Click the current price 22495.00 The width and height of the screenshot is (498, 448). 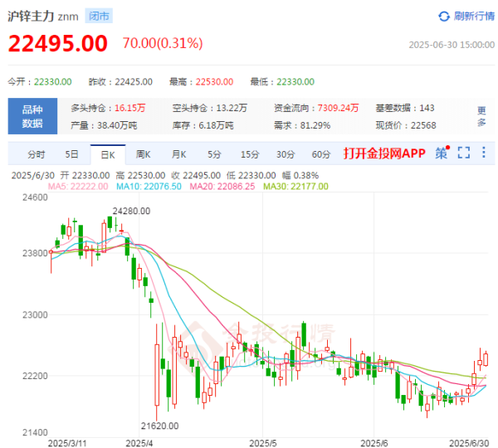pyautogui.click(x=58, y=43)
